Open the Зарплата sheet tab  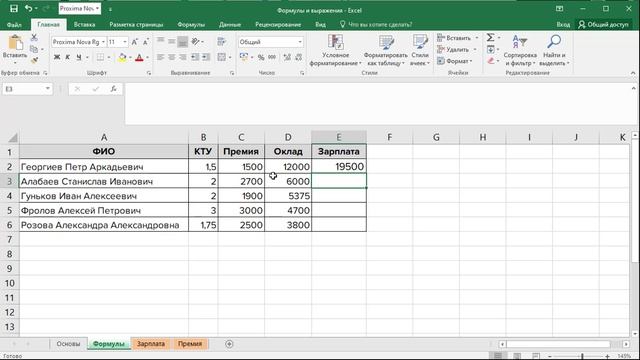click(x=151, y=344)
